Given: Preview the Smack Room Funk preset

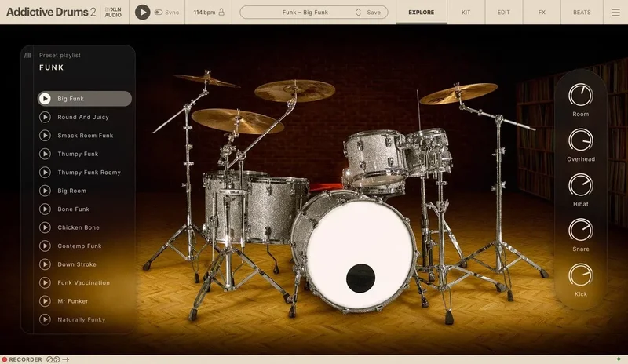Looking at the screenshot, I should 45,136.
